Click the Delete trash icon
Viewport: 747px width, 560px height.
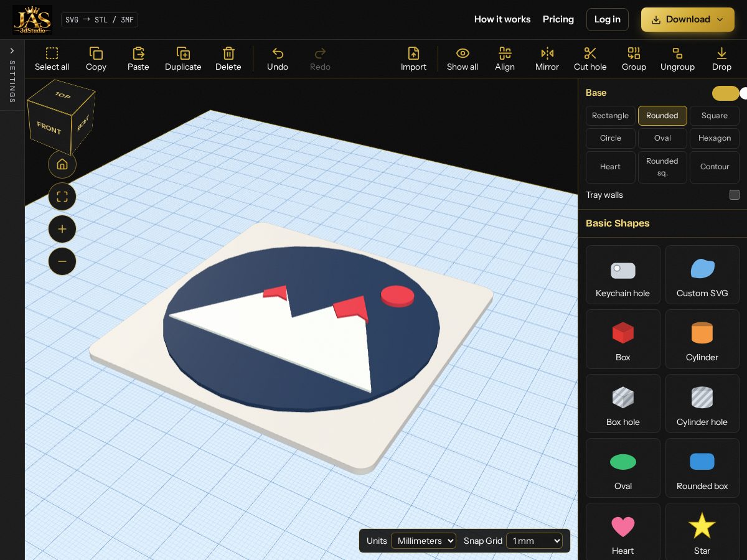(x=228, y=54)
